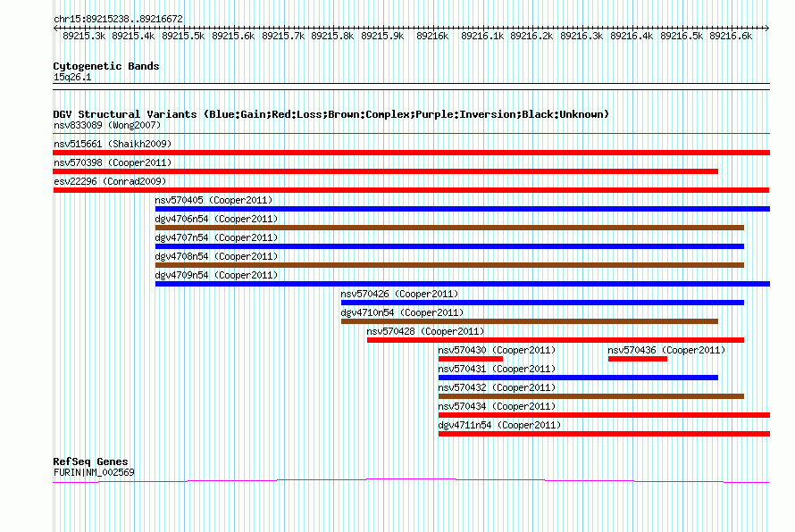
Task: Open the nsv570436 (Cooper2011) label
Action: point(666,350)
